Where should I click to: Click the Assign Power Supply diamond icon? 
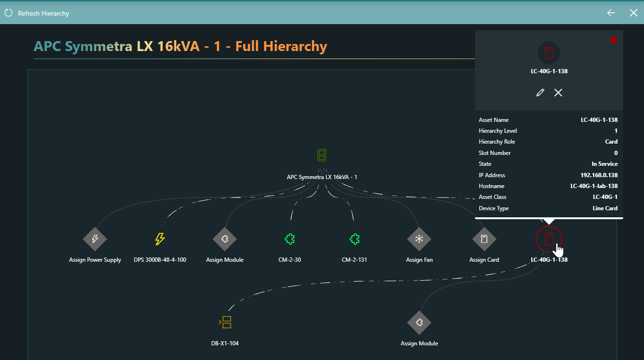click(x=95, y=239)
